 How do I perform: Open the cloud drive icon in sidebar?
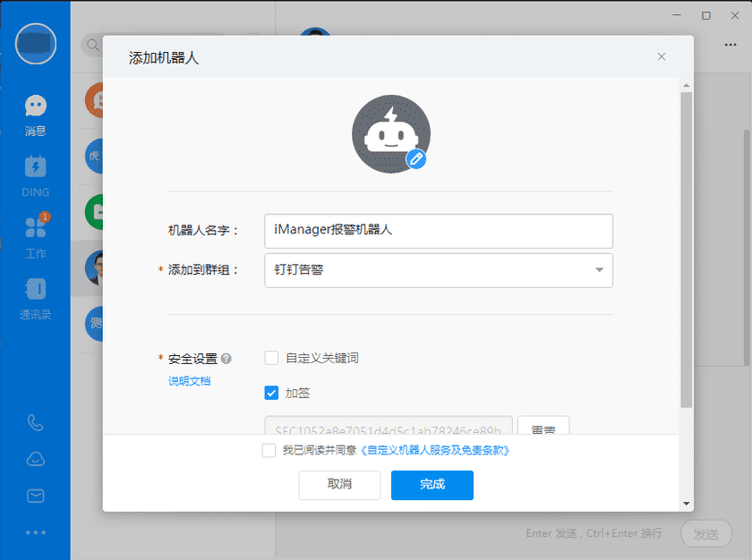(35, 459)
